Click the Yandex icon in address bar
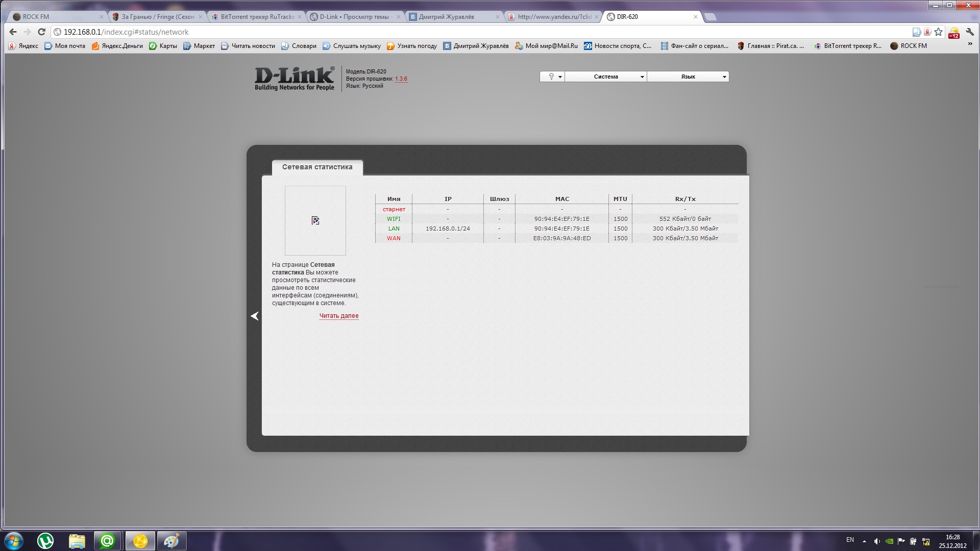Viewport: 980px width, 551px height. (x=927, y=32)
